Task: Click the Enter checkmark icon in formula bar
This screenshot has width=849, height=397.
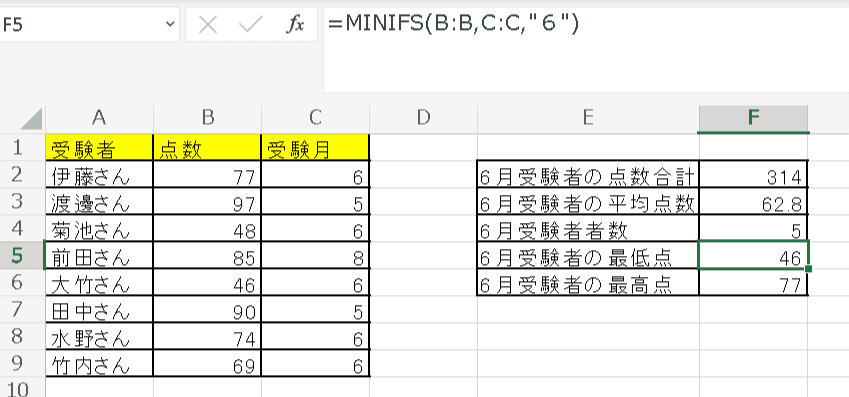Action: coord(251,25)
